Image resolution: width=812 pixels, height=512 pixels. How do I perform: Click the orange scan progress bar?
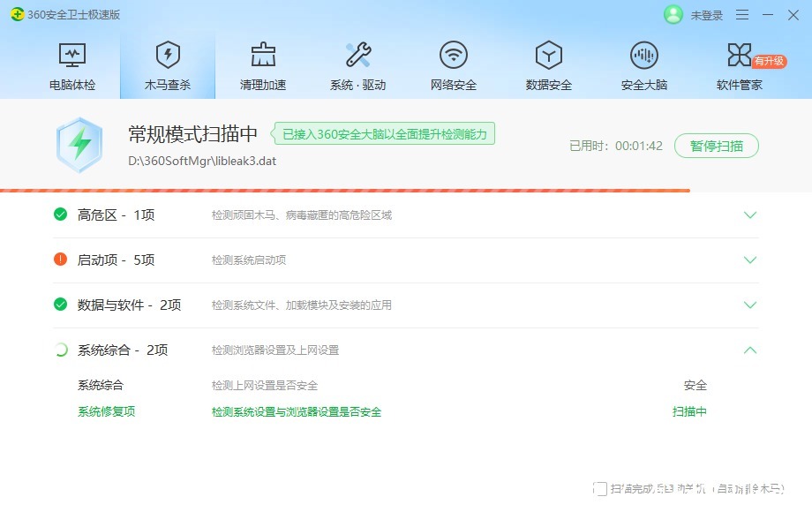click(345, 191)
